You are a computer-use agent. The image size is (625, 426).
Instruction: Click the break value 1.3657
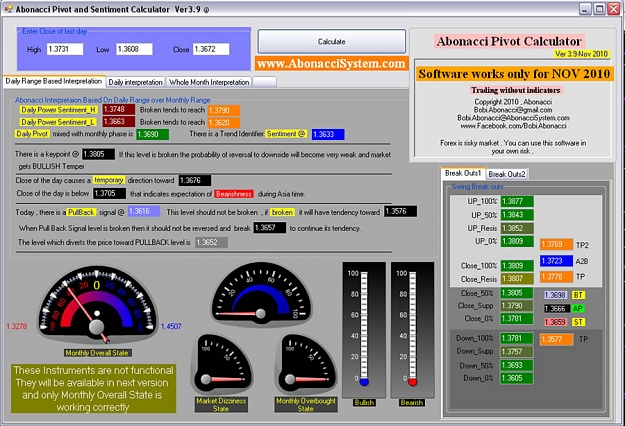[x=270, y=228]
